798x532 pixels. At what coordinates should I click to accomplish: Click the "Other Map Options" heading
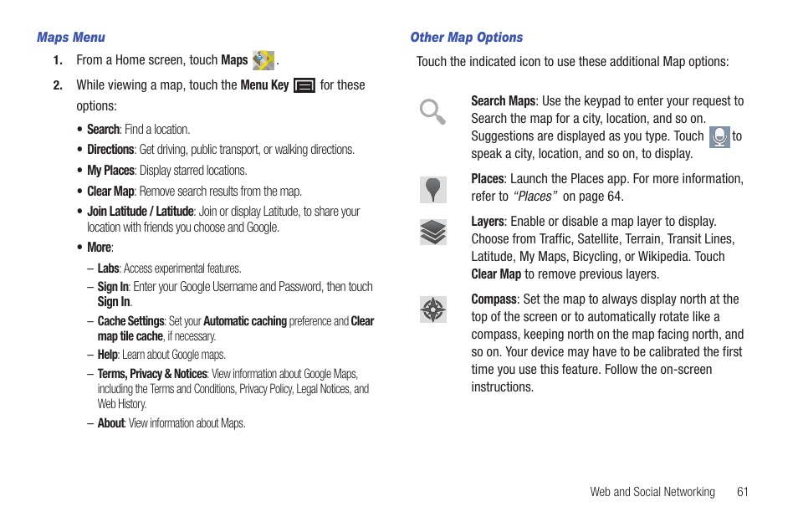(x=467, y=38)
